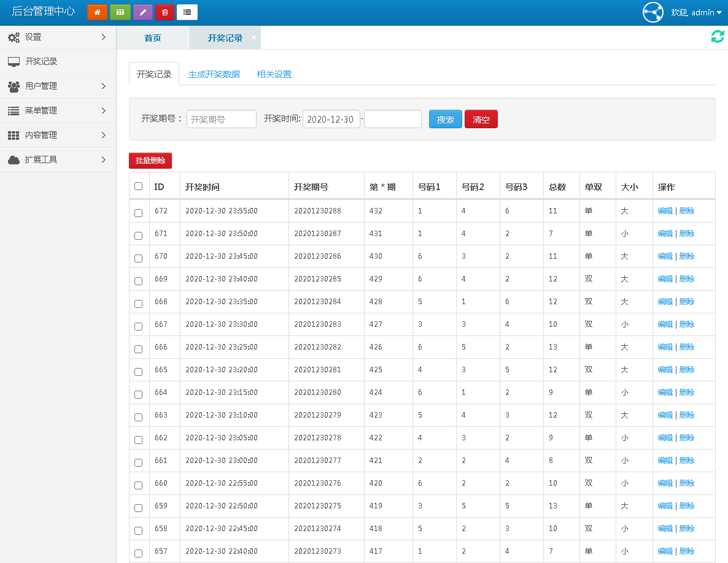Image resolution: width=728 pixels, height=563 pixels.
Task: Select checkbox for record ID 665
Action: tap(138, 372)
